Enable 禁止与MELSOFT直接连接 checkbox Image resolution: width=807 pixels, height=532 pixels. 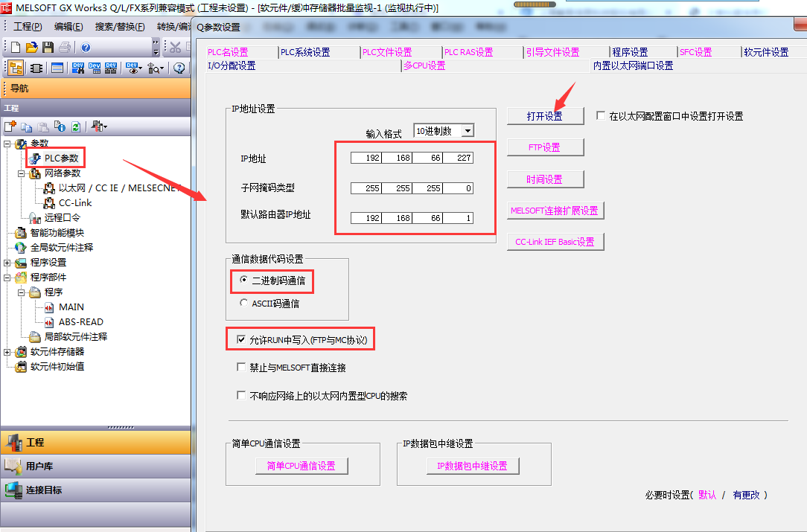click(241, 367)
